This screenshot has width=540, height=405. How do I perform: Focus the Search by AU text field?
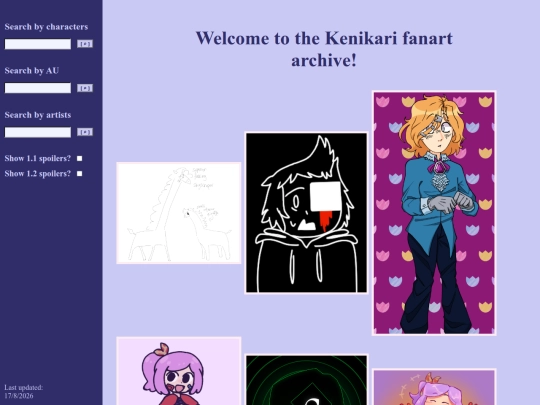tap(38, 88)
